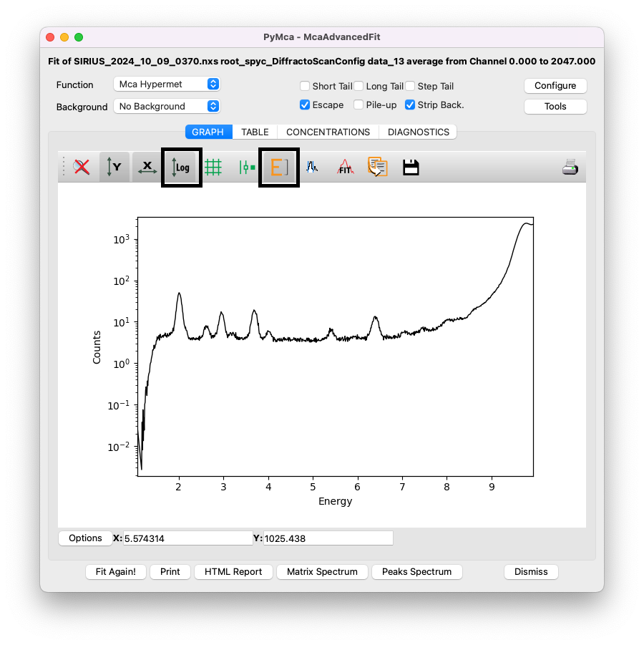The width and height of the screenshot is (644, 645).
Task: Enable the Long Tail checkbox
Action: coord(358,86)
